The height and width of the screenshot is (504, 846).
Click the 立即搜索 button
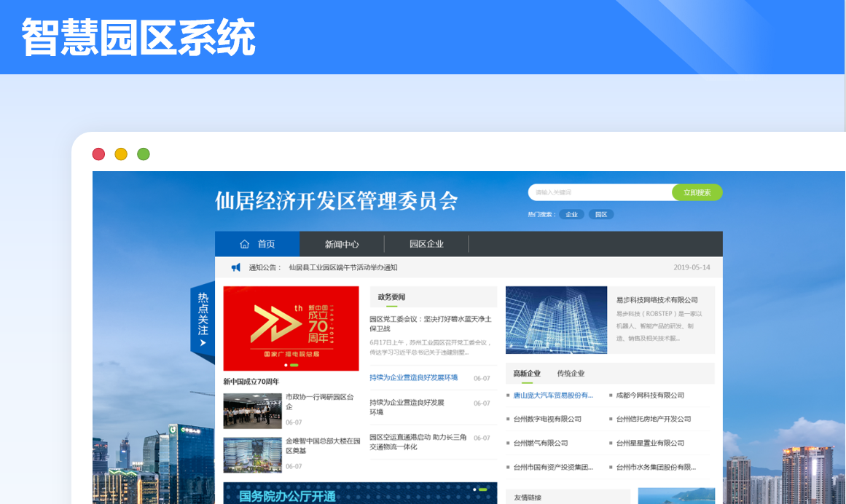coord(697,192)
